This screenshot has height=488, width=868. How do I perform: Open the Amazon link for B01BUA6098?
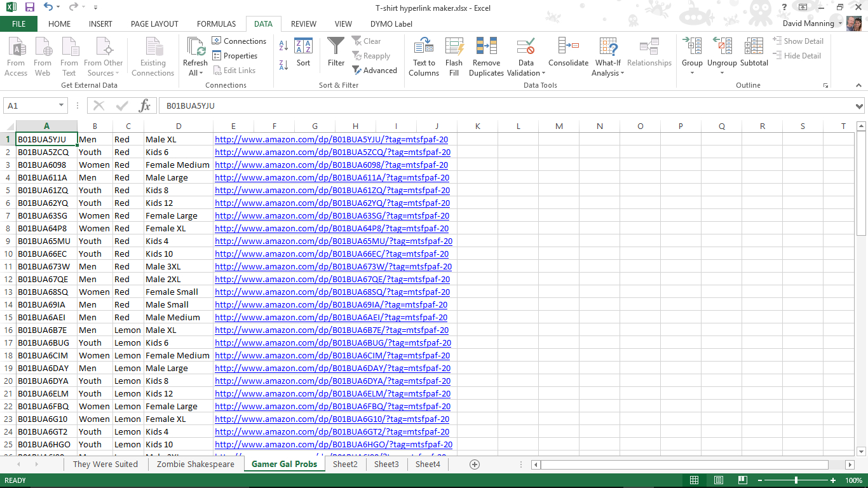331,165
